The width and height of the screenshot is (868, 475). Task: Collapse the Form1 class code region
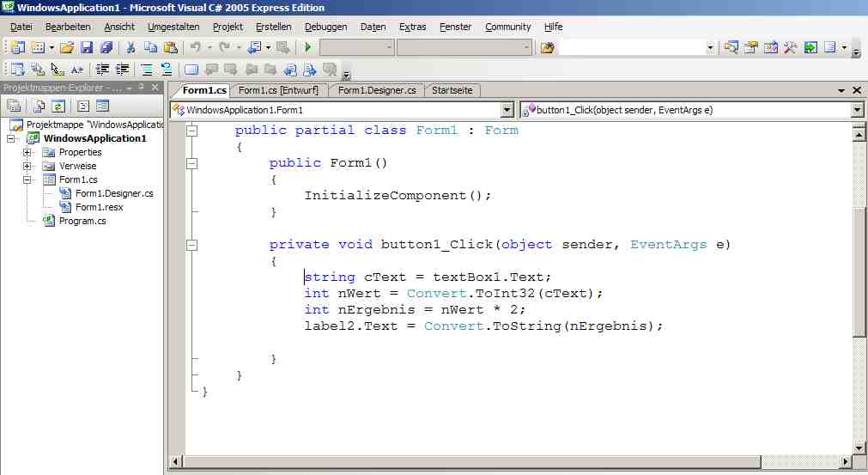tap(192, 131)
